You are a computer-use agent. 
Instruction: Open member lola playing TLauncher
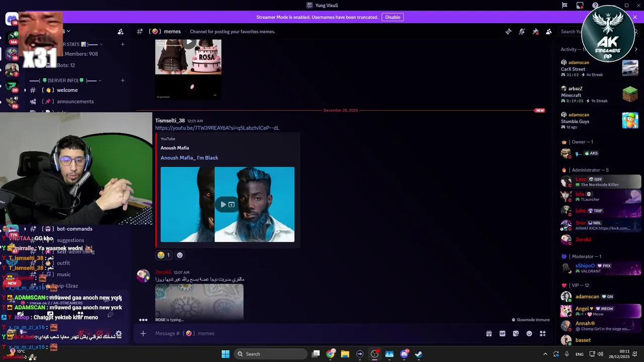tap(600, 197)
